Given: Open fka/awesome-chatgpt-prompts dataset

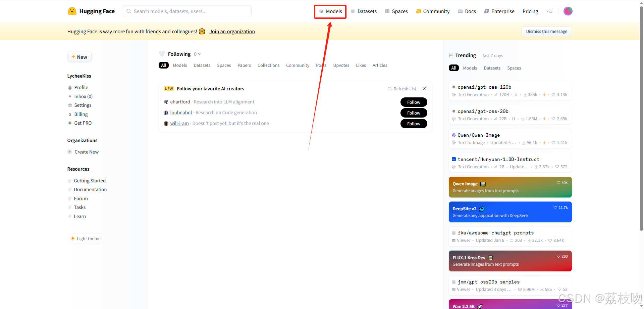Looking at the screenshot, I should 510,236.
